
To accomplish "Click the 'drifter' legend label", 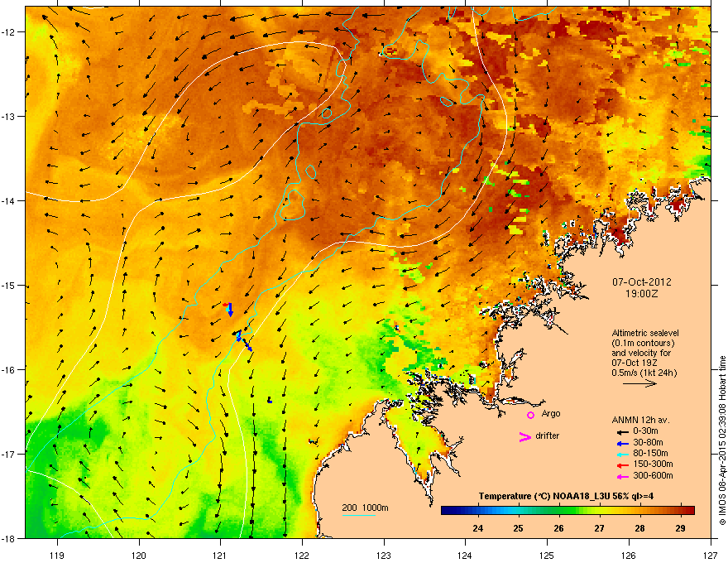I will [x=548, y=435].
